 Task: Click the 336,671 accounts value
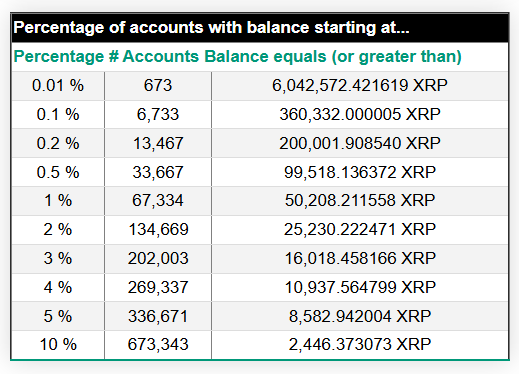pyautogui.click(x=158, y=316)
